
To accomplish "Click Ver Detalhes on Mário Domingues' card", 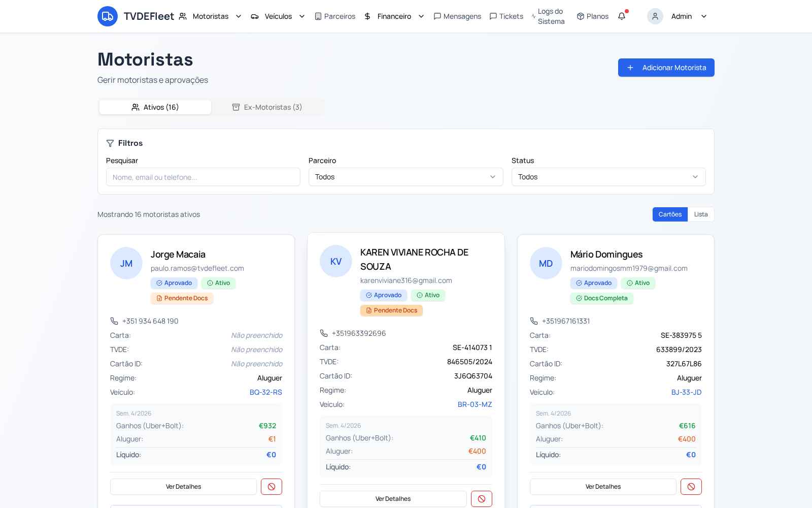I will coord(603,487).
